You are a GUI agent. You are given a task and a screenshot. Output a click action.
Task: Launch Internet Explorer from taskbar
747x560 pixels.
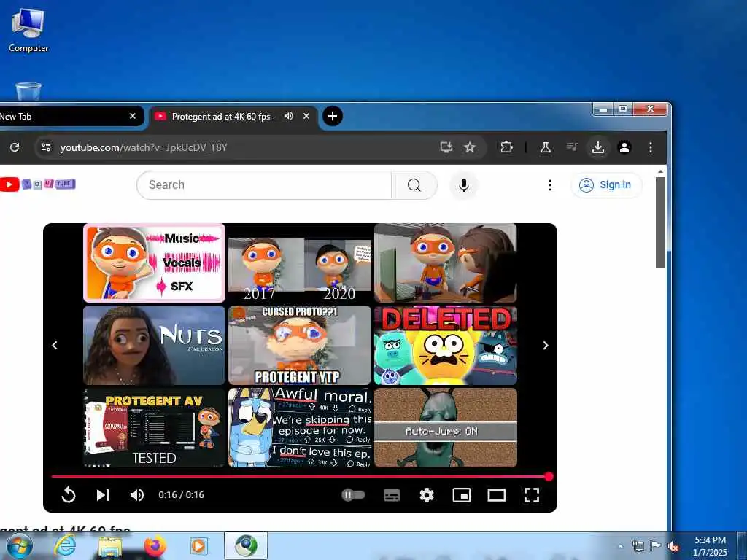[65, 546]
